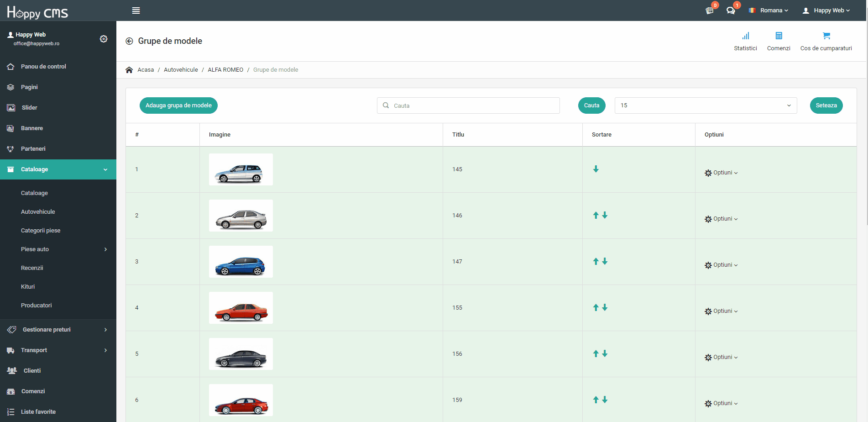Move row 147 up with arrow

[596, 261]
